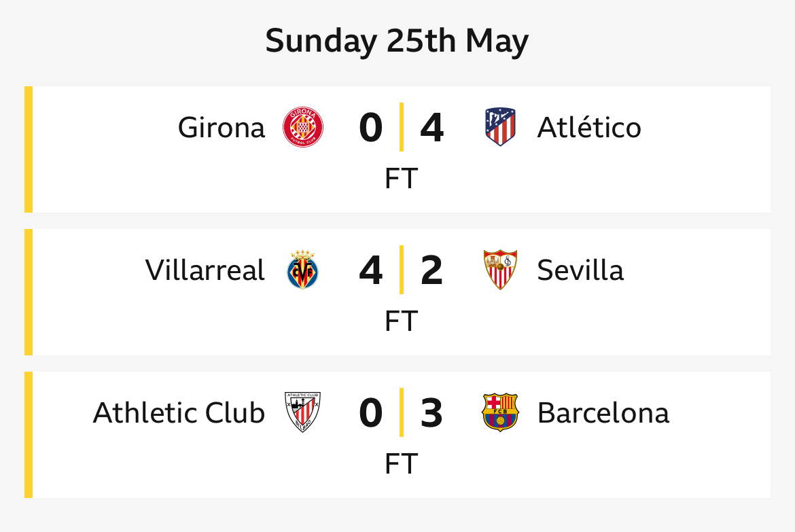This screenshot has width=795, height=532.
Task: Click FT status under Villarreal match
Action: tap(401, 321)
